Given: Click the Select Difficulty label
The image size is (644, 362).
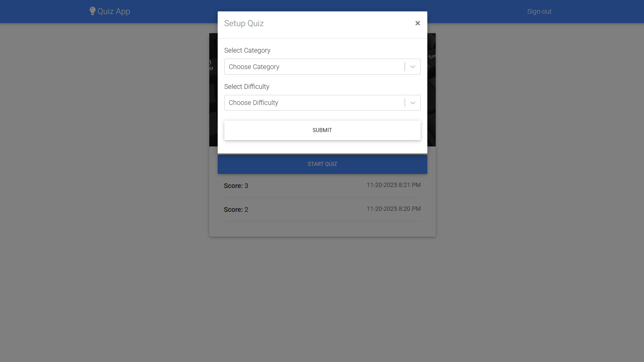Looking at the screenshot, I should click(x=247, y=86).
